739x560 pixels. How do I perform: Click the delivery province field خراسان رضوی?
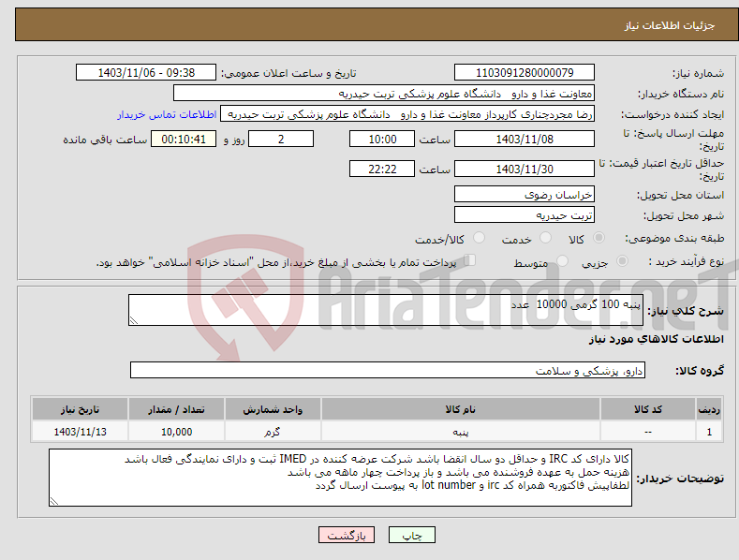(525, 194)
